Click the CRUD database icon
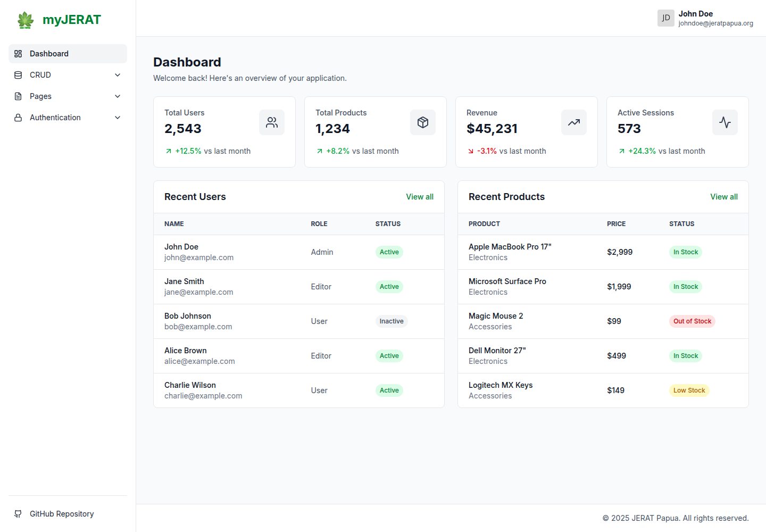The width and height of the screenshot is (766, 532). (x=18, y=75)
